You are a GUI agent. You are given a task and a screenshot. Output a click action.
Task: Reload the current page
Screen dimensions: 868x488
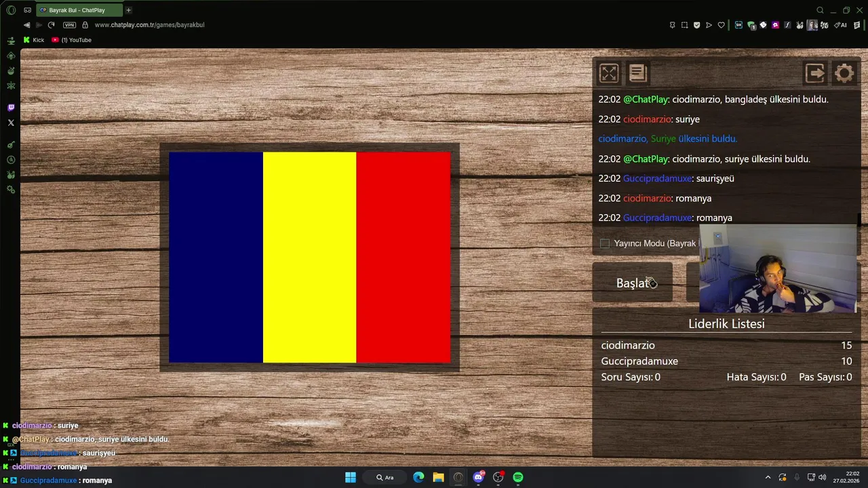pos(51,25)
